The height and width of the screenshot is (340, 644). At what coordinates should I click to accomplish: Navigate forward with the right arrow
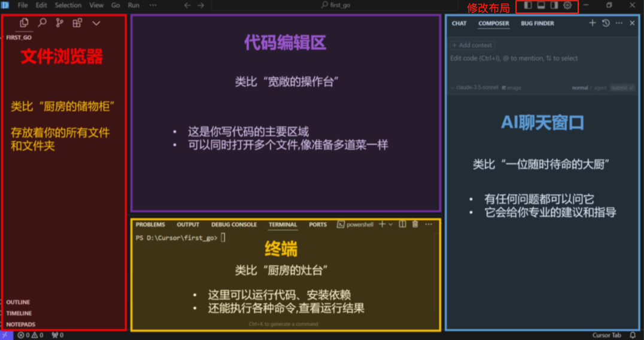tap(201, 5)
